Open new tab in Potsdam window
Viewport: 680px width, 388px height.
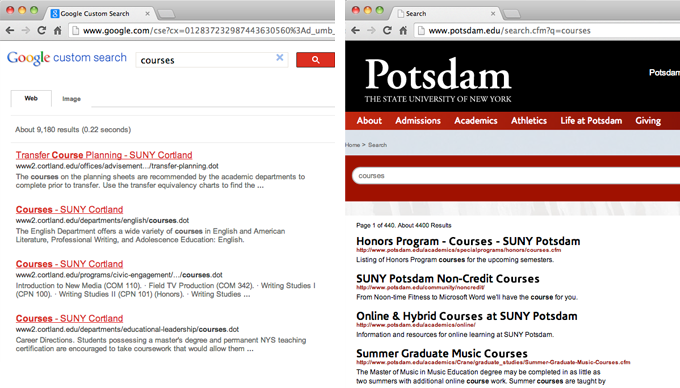512,14
